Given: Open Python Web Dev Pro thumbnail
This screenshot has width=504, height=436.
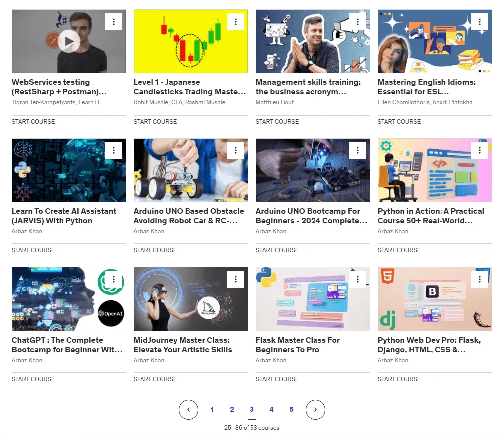Looking at the screenshot, I should click(435, 298).
